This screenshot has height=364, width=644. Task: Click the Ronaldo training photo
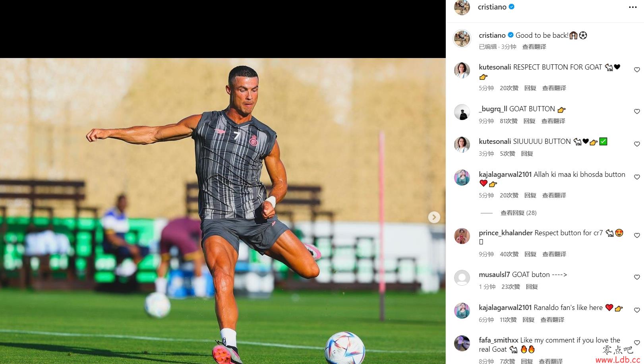(x=223, y=211)
